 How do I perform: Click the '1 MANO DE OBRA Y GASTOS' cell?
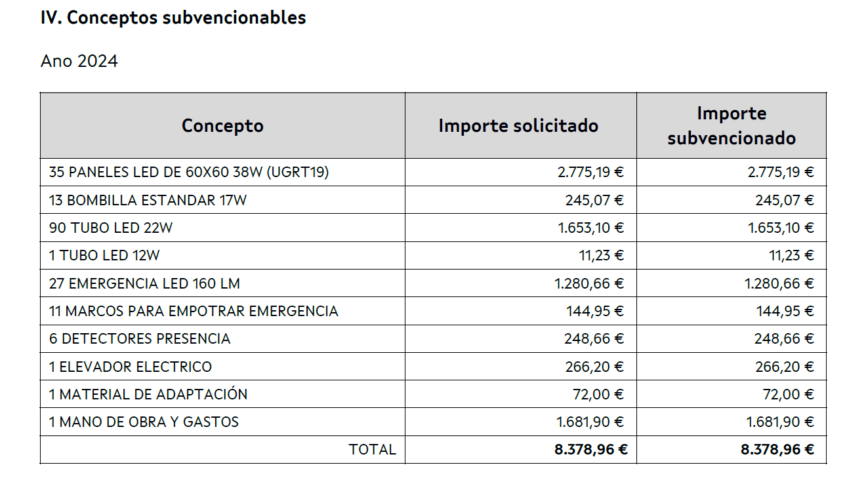(x=144, y=422)
